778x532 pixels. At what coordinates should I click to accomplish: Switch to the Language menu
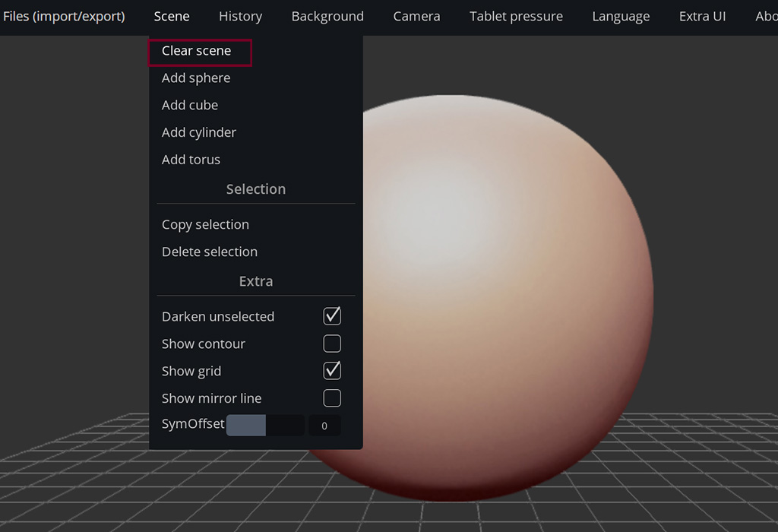tap(621, 16)
